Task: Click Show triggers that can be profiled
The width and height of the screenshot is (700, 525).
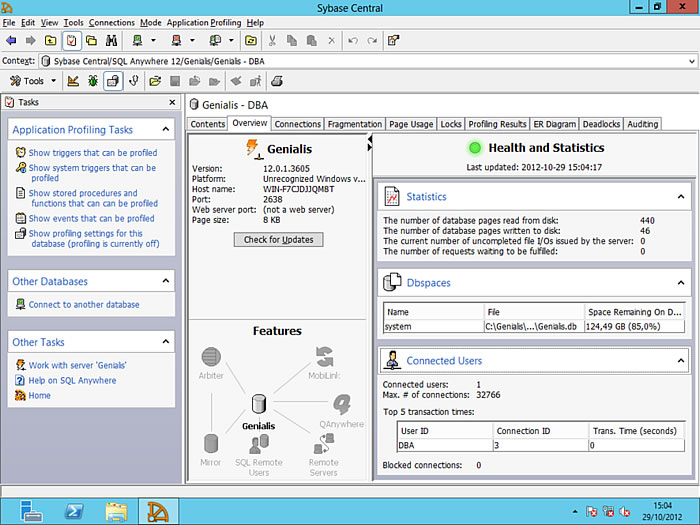Action: 93,153
